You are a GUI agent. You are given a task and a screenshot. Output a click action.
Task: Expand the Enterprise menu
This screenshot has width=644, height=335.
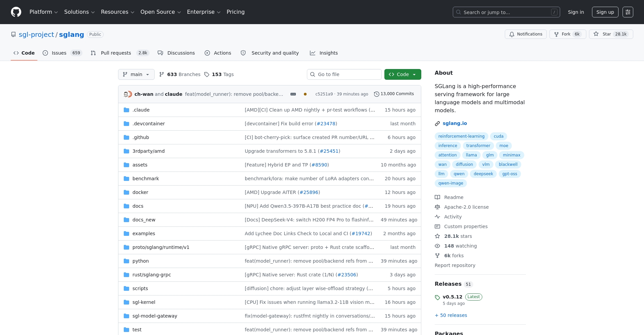[204, 12]
